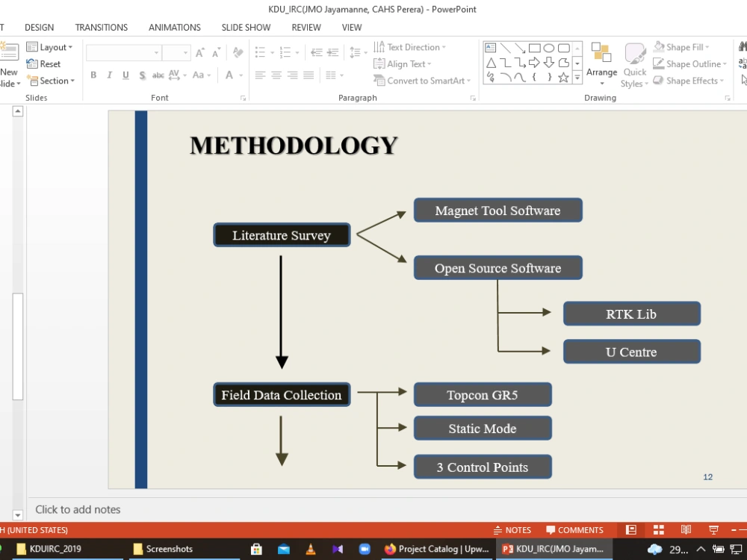
Task: Open the DESIGN ribbon tab
Action: click(39, 28)
